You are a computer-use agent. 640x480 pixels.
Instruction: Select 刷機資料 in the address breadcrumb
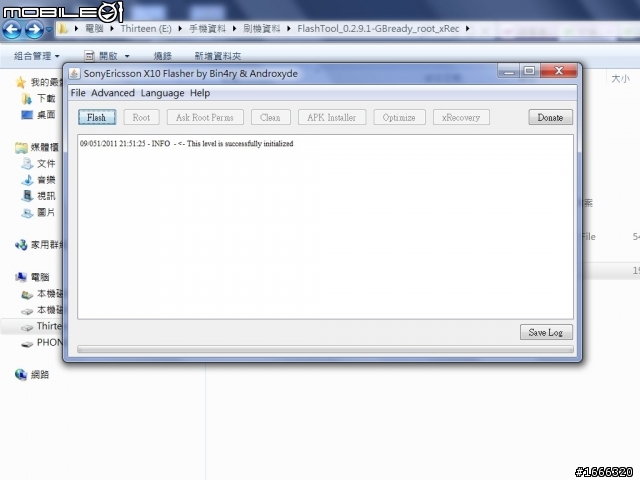click(x=262, y=29)
